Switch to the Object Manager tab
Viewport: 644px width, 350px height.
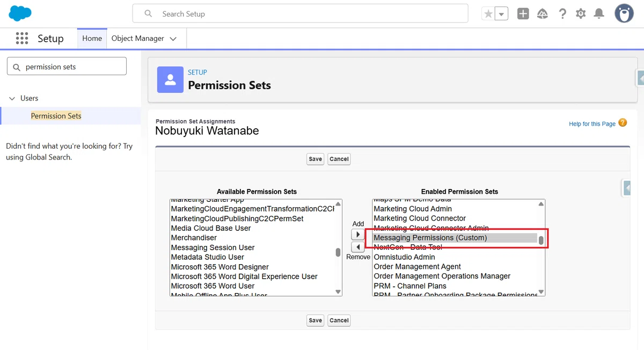(x=138, y=39)
